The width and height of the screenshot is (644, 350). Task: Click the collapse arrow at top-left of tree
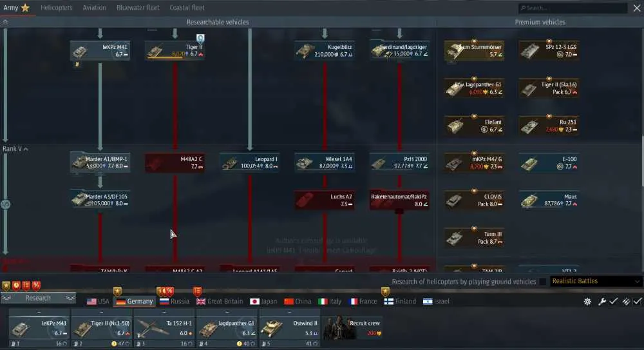pos(5,22)
